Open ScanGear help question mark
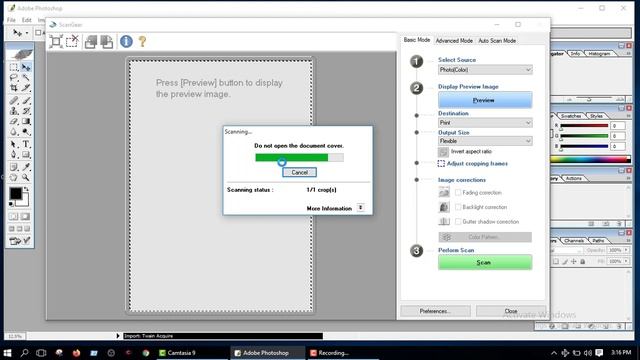640x360 pixels. click(142, 41)
